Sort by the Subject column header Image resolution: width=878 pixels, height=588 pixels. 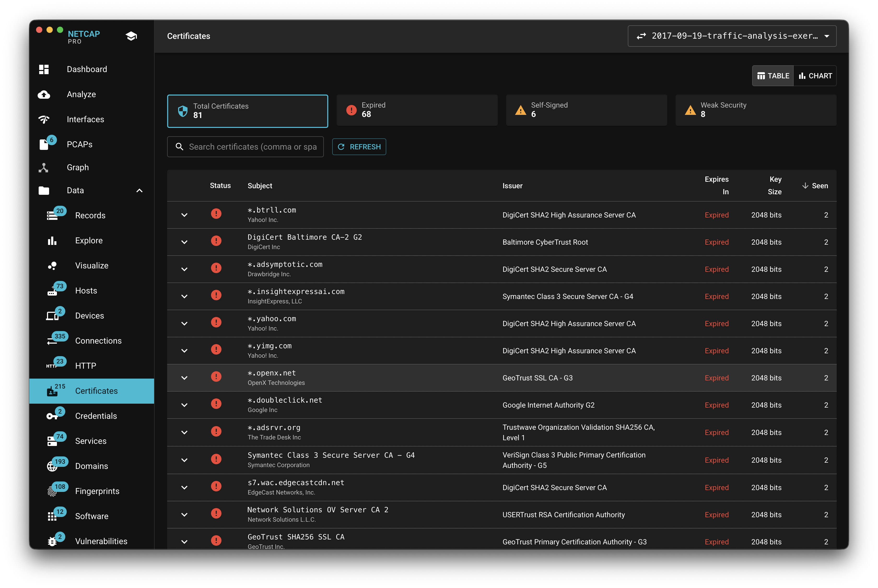(260, 186)
